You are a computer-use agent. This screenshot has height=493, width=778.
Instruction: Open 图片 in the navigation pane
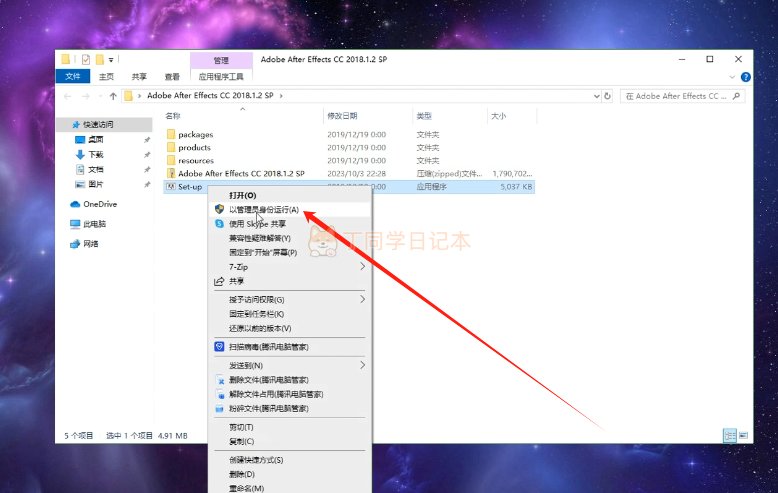tap(96, 185)
